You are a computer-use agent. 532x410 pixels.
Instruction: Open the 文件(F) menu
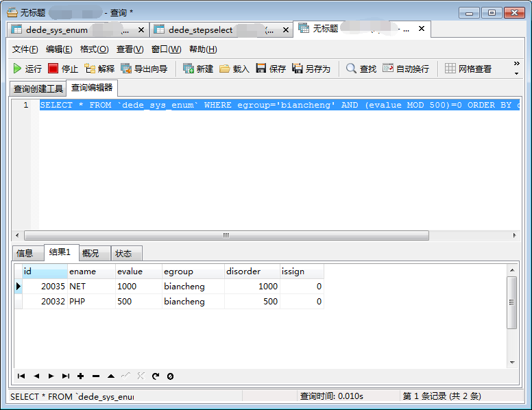click(x=25, y=49)
